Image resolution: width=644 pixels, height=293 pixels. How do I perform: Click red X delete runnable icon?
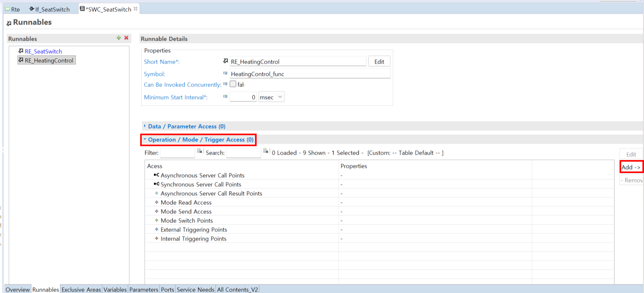tap(126, 38)
